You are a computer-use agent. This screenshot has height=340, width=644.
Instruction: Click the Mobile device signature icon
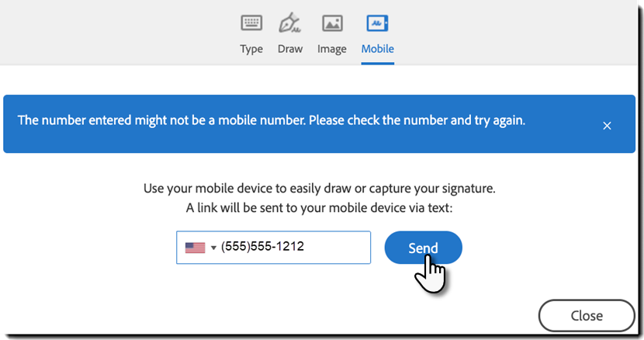pyautogui.click(x=377, y=23)
